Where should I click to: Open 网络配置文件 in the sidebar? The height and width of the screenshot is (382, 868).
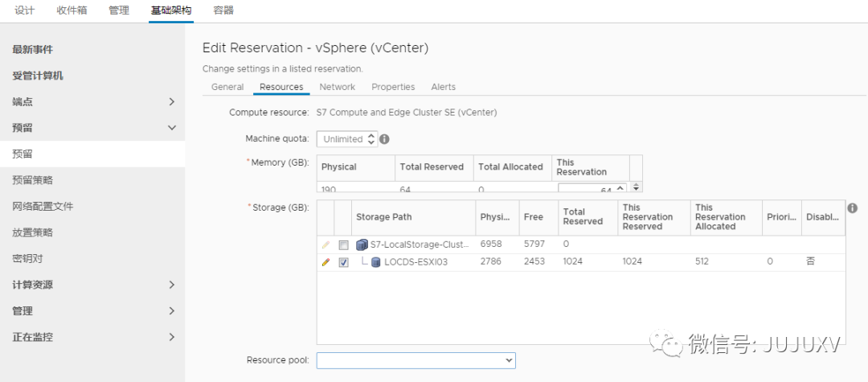43,206
